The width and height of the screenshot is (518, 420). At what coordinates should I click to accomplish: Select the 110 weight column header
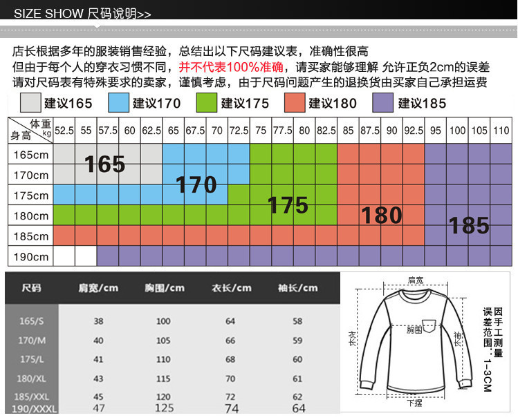(x=501, y=131)
